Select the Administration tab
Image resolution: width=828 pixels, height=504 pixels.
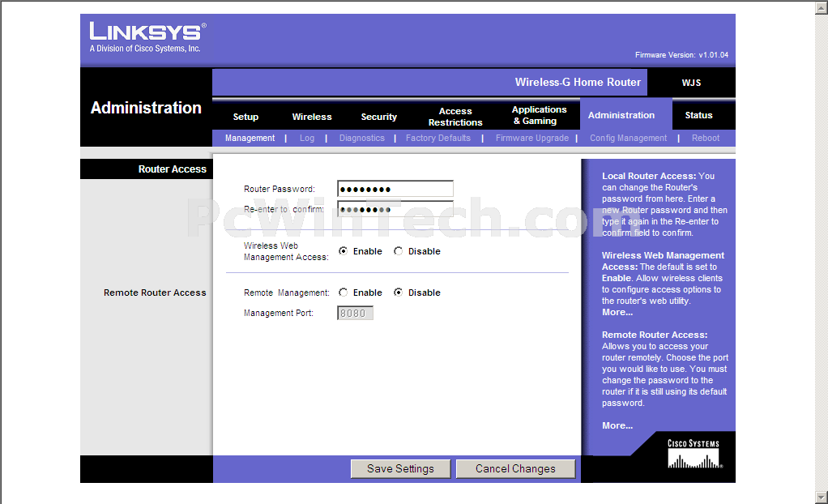click(621, 115)
